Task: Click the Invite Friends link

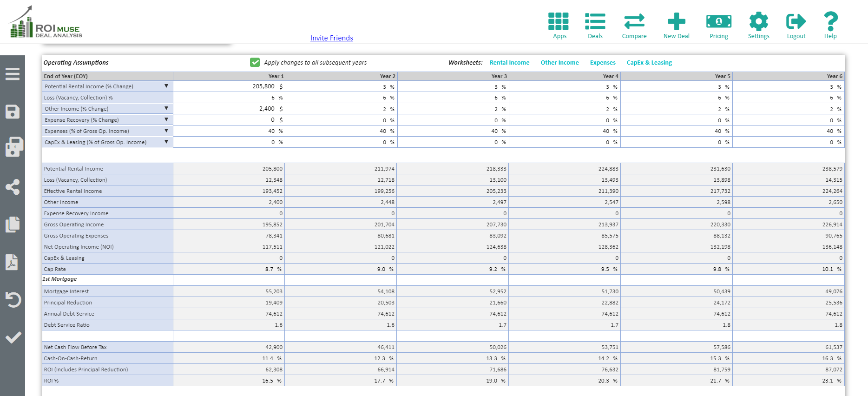Action: coord(331,38)
